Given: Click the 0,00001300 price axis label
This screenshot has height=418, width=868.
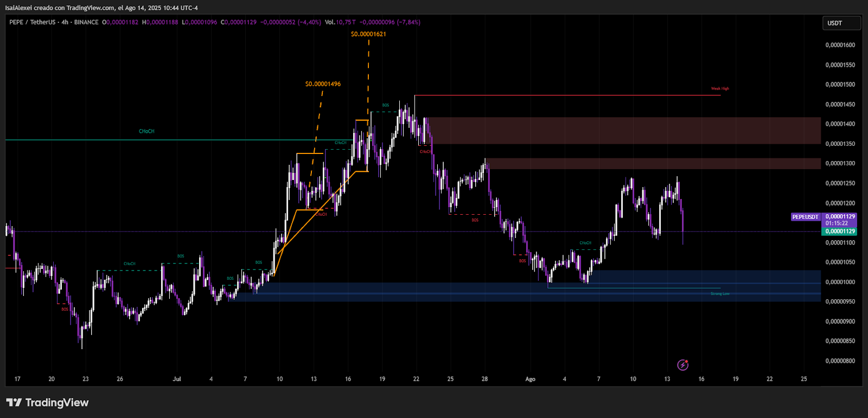Looking at the screenshot, I should [x=840, y=163].
